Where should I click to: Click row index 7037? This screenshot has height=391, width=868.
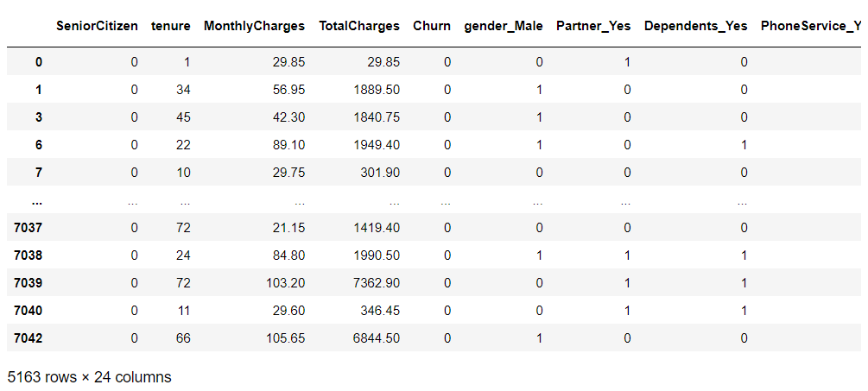coord(29,228)
